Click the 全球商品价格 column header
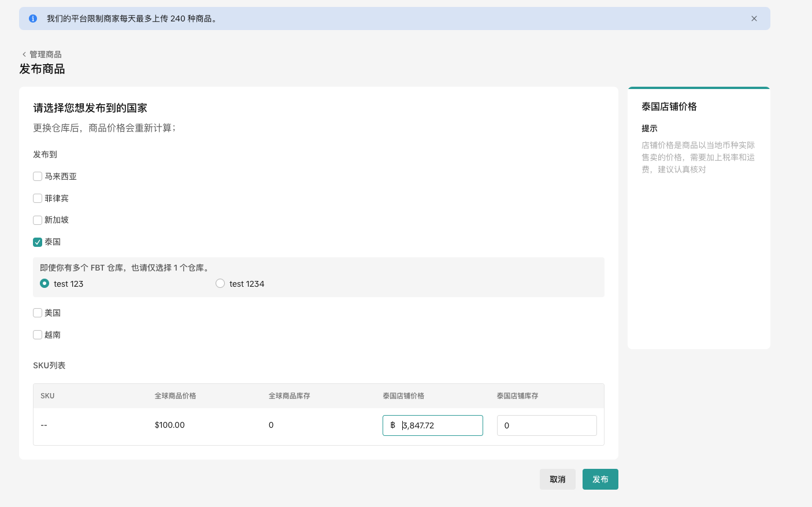 coord(175,396)
